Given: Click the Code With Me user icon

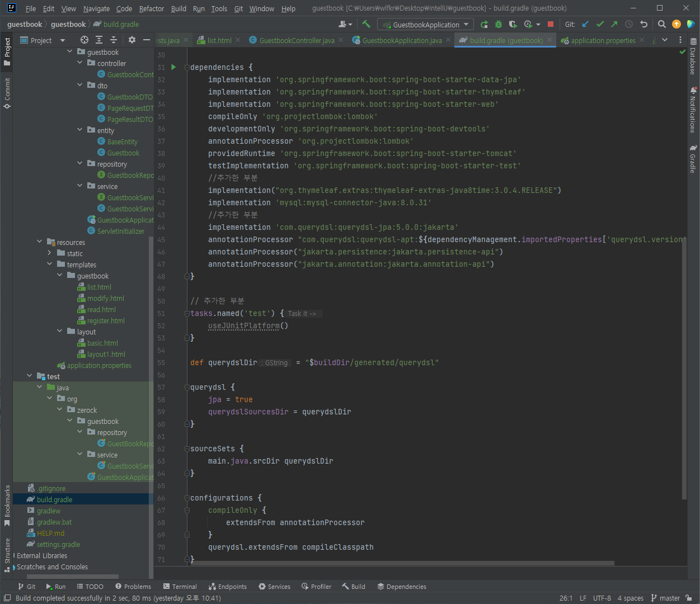Looking at the screenshot, I should (x=345, y=24).
